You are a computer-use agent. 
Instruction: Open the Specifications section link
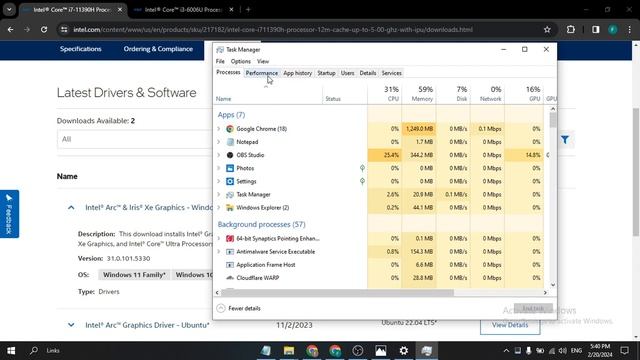(80, 49)
